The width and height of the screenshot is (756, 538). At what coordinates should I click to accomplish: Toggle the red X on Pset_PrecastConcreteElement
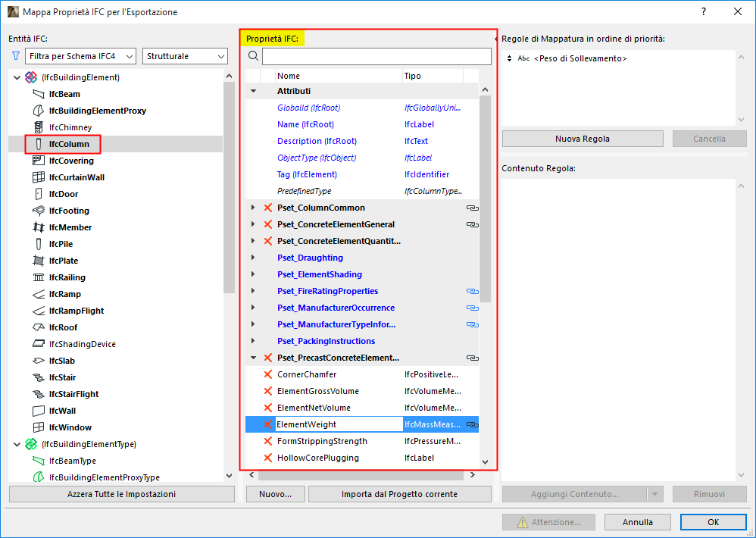(x=267, y=358)
